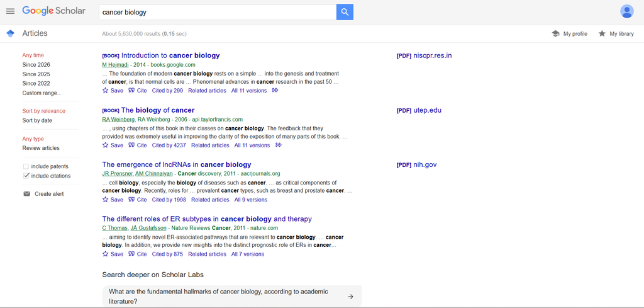Enable the include patents checkbox
This screenshot has width=644, height=308.
coord(26,166)
